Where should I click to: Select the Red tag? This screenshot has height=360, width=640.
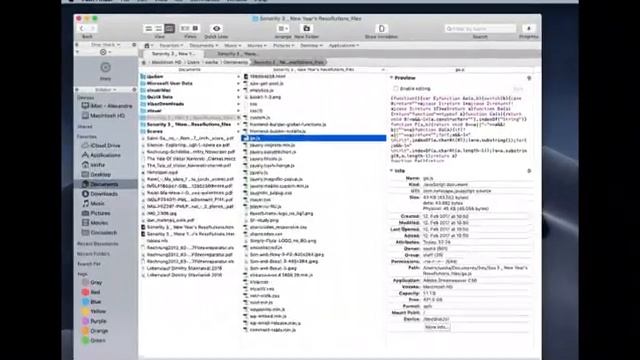pos(91,292)
